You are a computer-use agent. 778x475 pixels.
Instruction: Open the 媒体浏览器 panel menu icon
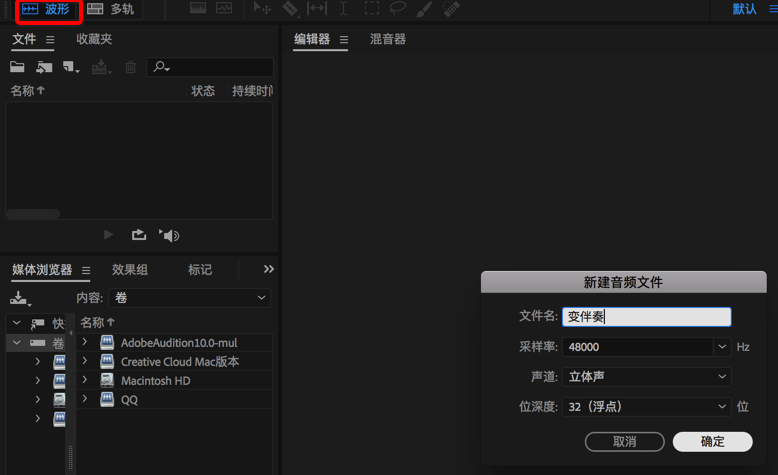click(86, 271)
